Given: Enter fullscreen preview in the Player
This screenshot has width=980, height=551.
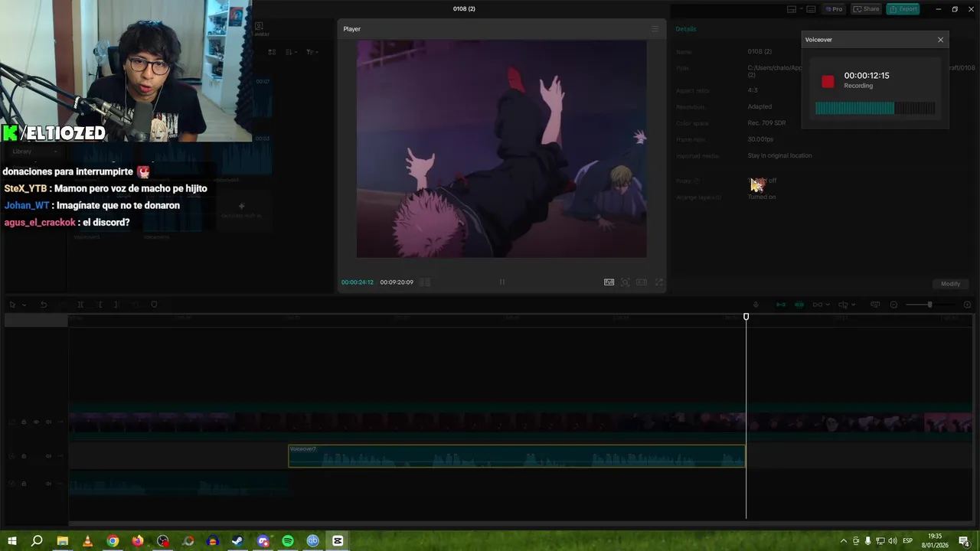Looking at the screenshot, I should click(x=658, y=282).
